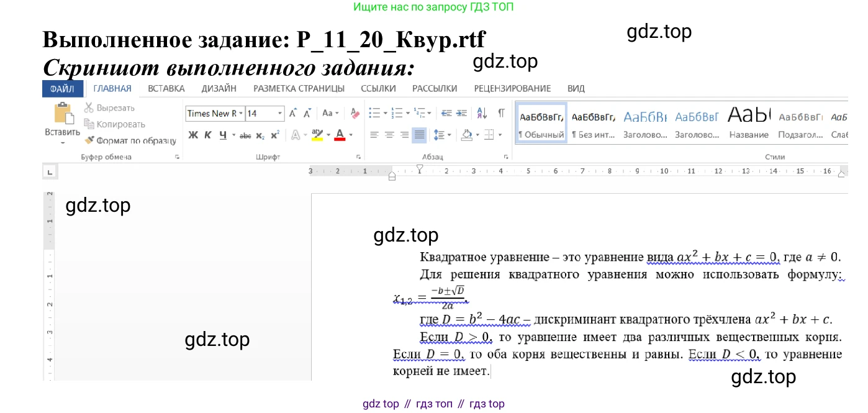Screen dimensions: 868x413
Task: Click the first-line indent marker on ruler
Action: click(419, 168)
